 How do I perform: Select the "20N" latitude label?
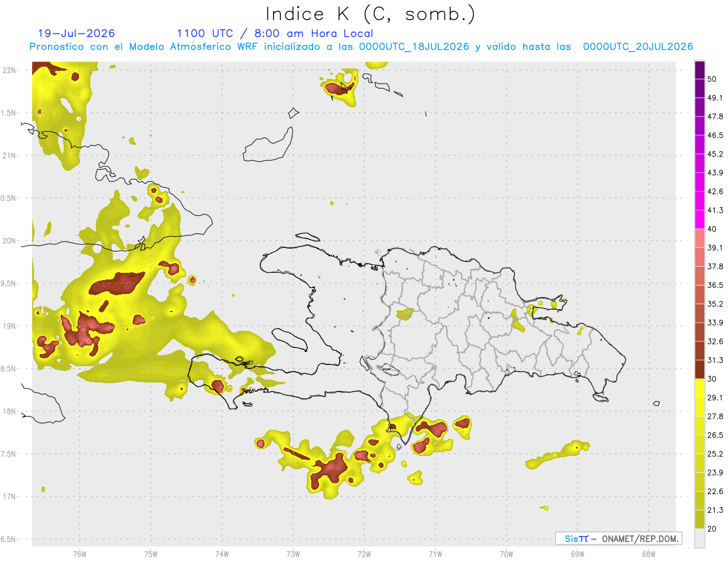pos(9,241)
